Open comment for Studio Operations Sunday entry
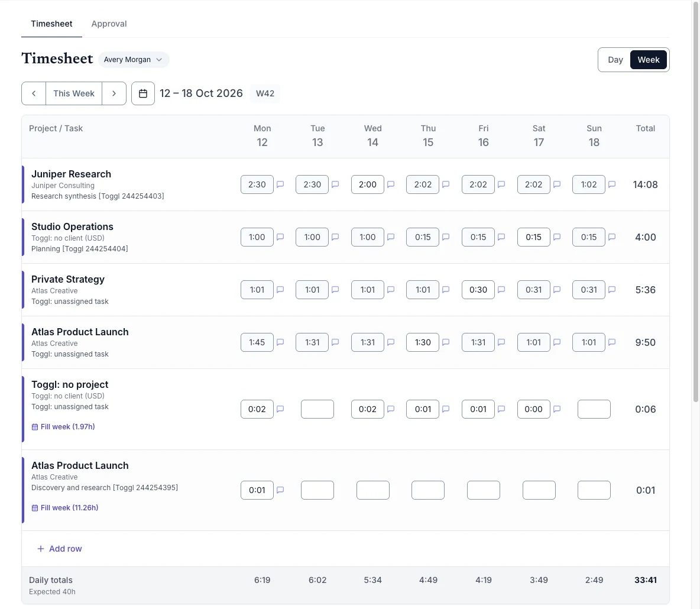Screen dimensions: 700x609 tap(612, 237)
